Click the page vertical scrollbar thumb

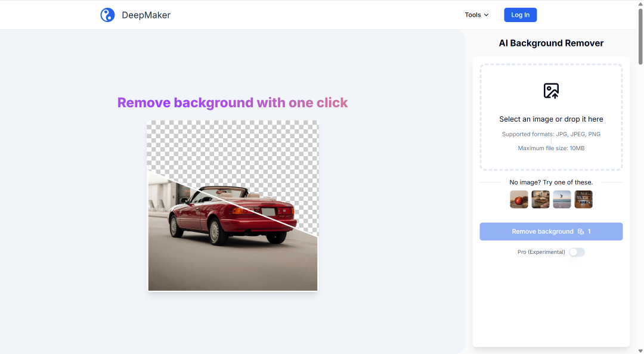click(x=640, y=36)
